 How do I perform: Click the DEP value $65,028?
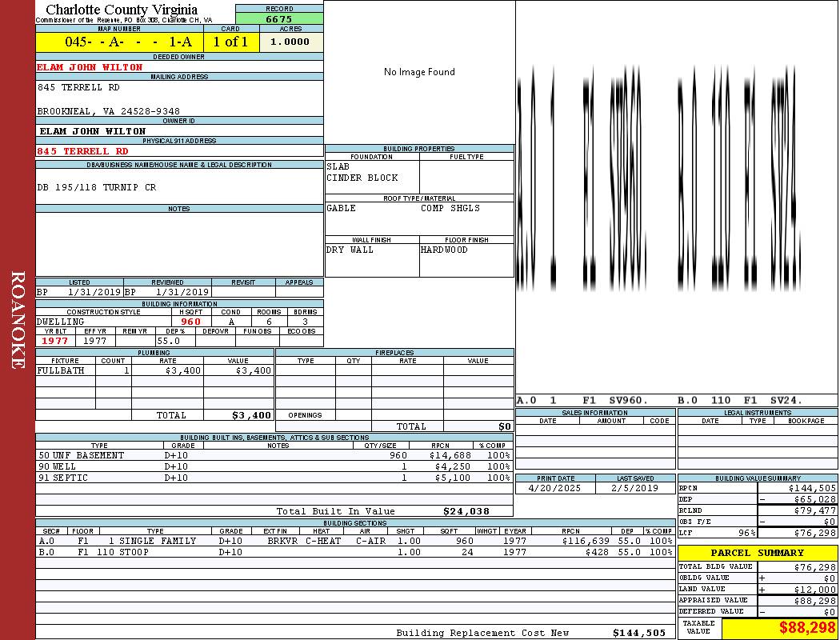click(815, 500)
